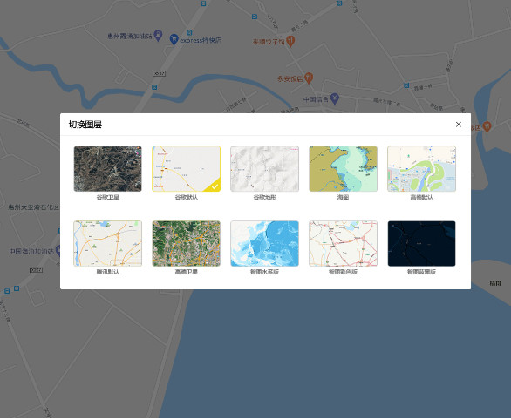Screen dimensions: 511x420
Task: Open the 惠州霞涌加油站 gas station pin on map
Action: coord(158,35)
